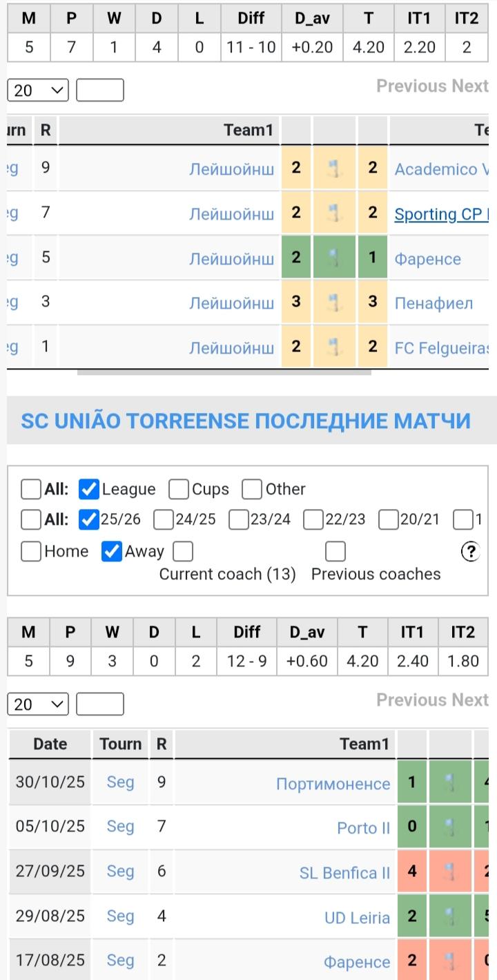Click corner flag icon in Sporting CP row

[x=334, y=213]
